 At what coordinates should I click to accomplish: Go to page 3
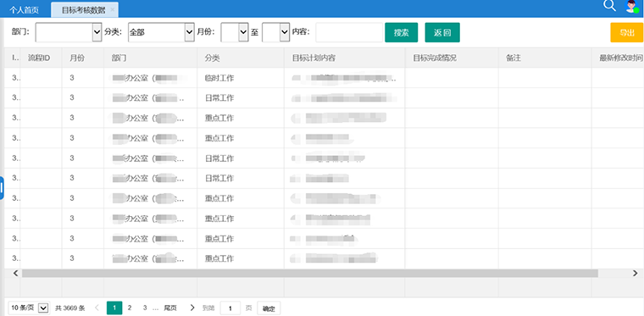(x=145, y=308)
